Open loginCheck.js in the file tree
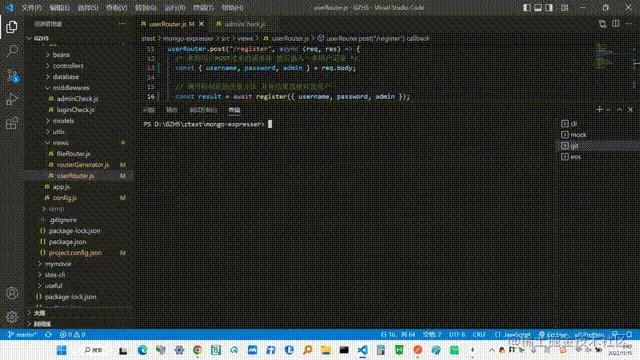The image size is (640, 360). click(76, 110)
